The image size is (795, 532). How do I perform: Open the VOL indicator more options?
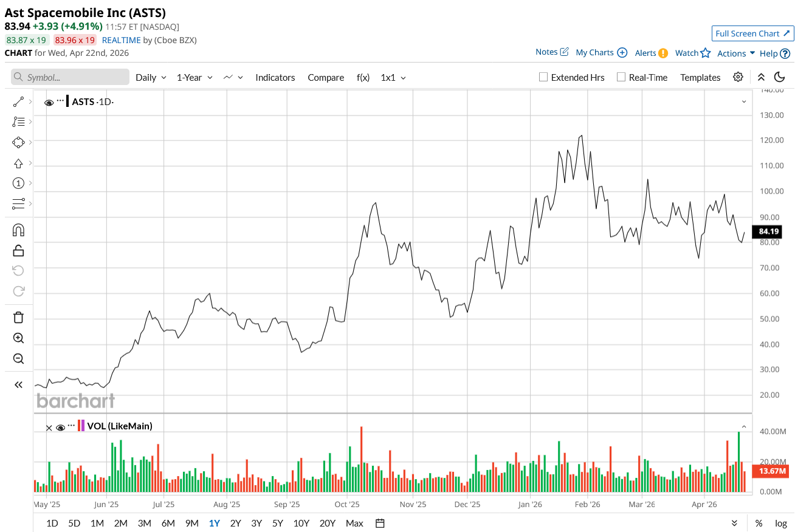71,425
